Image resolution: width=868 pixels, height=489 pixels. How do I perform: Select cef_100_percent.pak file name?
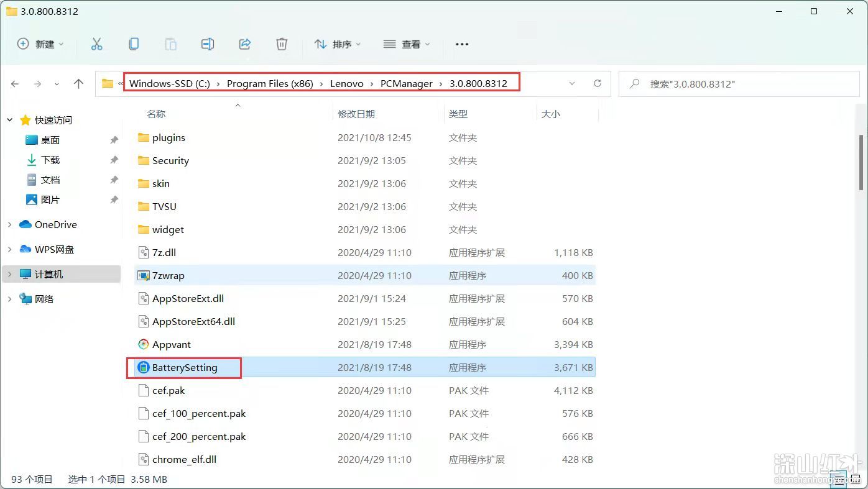pos(199,413)
